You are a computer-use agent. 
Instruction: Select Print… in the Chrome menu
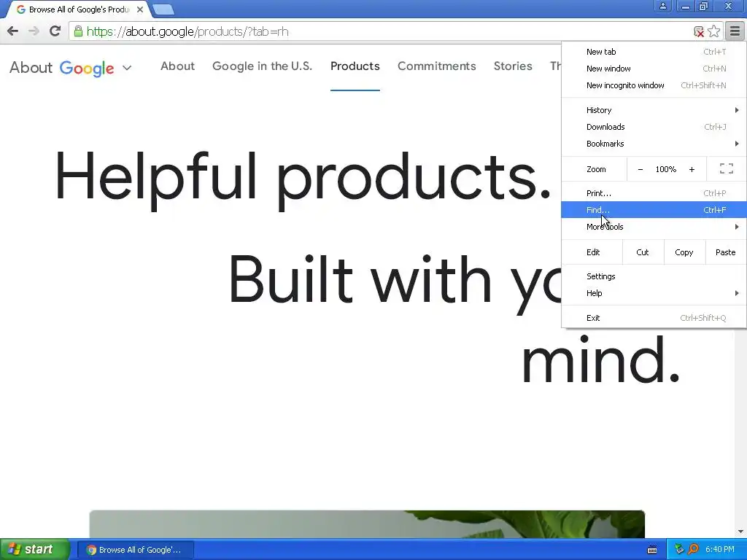coord(654,193)
